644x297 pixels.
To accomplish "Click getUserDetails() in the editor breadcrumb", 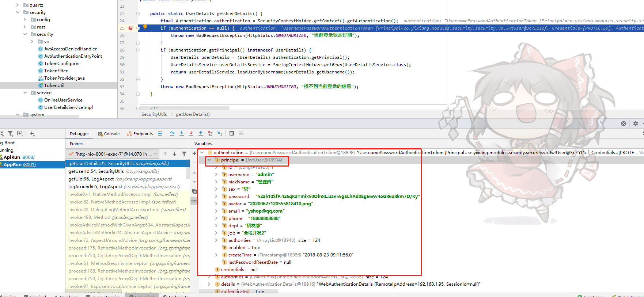I will [x=193, y=114].
